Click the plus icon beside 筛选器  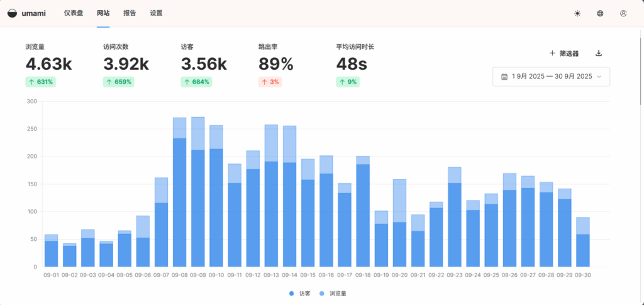[552, 53]
